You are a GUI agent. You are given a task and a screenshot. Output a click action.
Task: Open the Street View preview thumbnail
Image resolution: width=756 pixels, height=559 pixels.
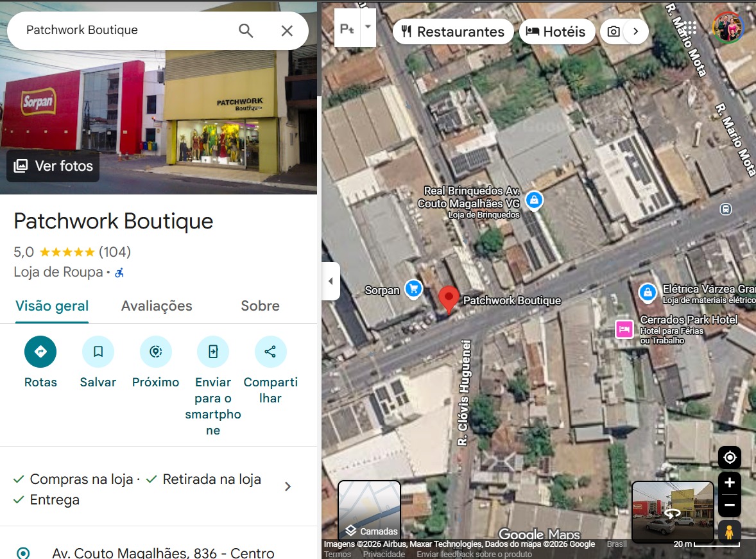(x=673, y=512)
